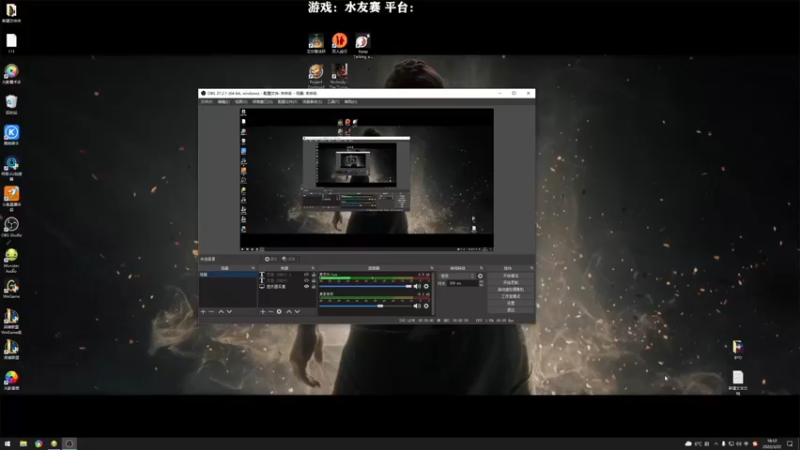Click the bottom mixer channel volume slider
Viewport: 800px width, 450px height.
(365, 306)
